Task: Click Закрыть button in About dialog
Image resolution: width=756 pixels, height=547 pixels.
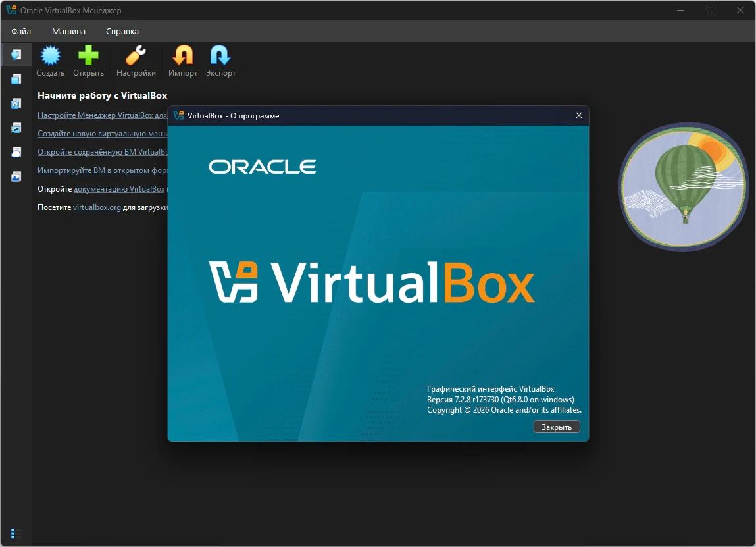Action: pyautogui.click(x=557, y=427)
